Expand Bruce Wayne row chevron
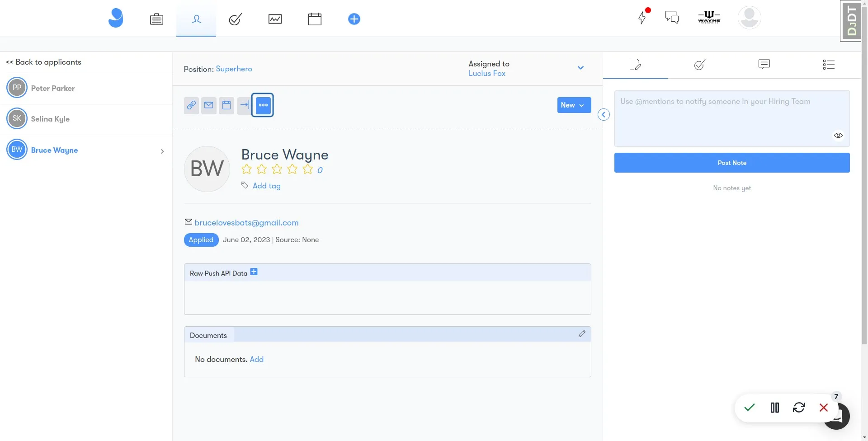The image size is (868, 441). [162, 151]
